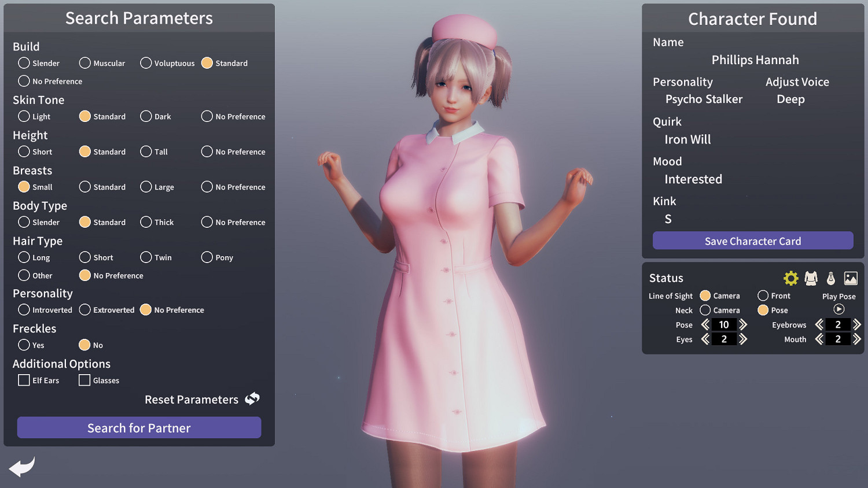Open outfit options via the clothing icon
This screenshot has height=488, width=868.
[x=811, y=278]
